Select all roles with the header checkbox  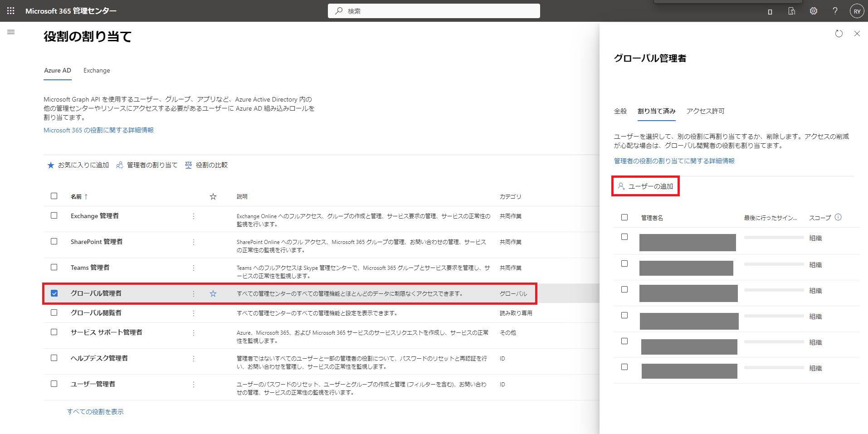pos(54,196)
